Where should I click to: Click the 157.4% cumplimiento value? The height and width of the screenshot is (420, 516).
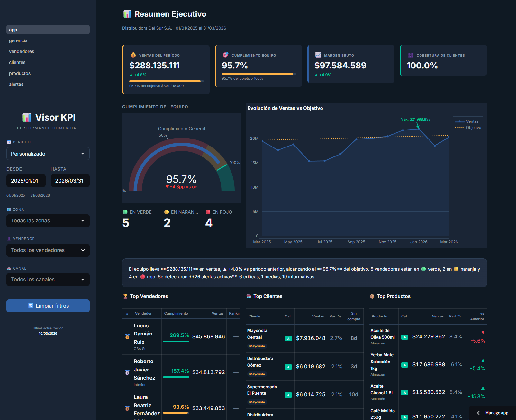(x=180, y=371)
